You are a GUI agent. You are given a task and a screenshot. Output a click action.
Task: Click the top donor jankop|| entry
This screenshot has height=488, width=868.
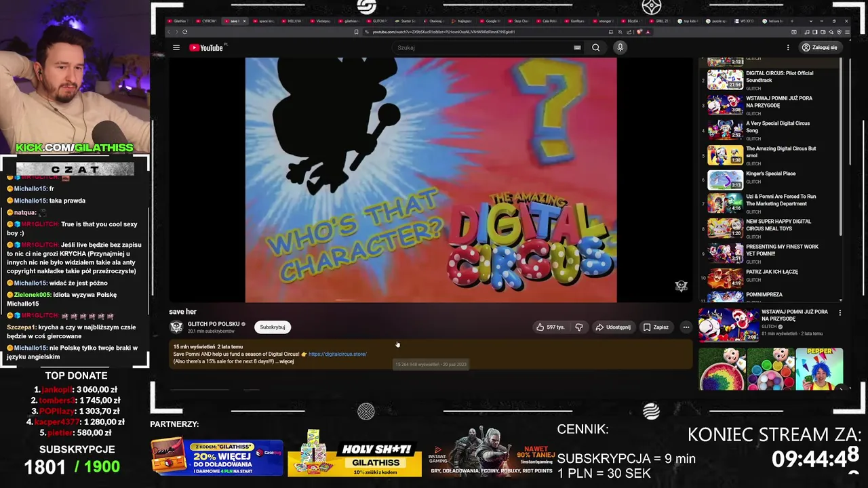click(75, 390)
